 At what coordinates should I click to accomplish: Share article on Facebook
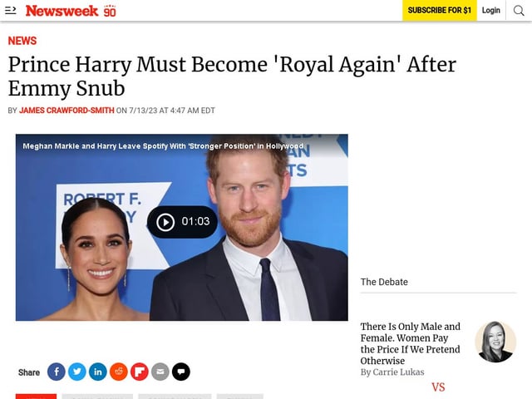coord(57,372)
